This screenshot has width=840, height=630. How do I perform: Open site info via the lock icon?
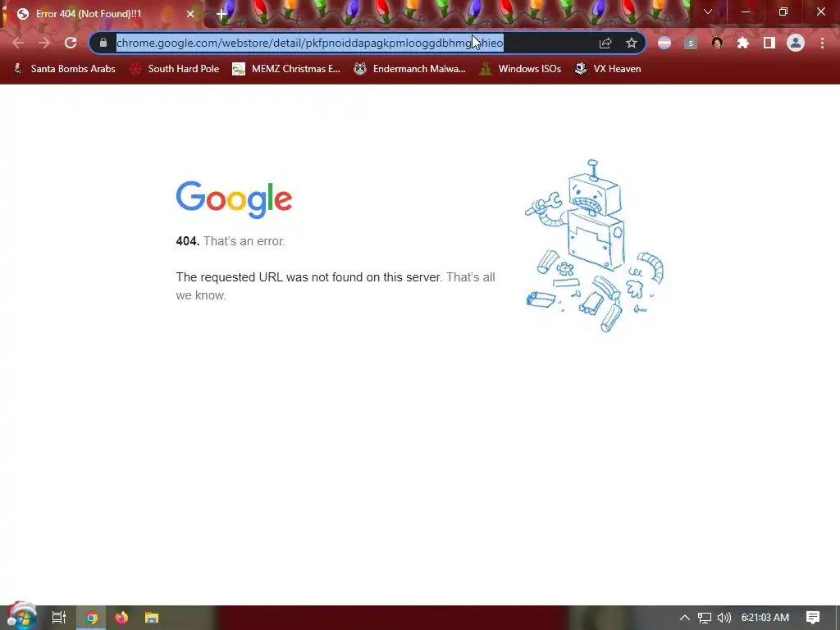[x=103, y=43]
